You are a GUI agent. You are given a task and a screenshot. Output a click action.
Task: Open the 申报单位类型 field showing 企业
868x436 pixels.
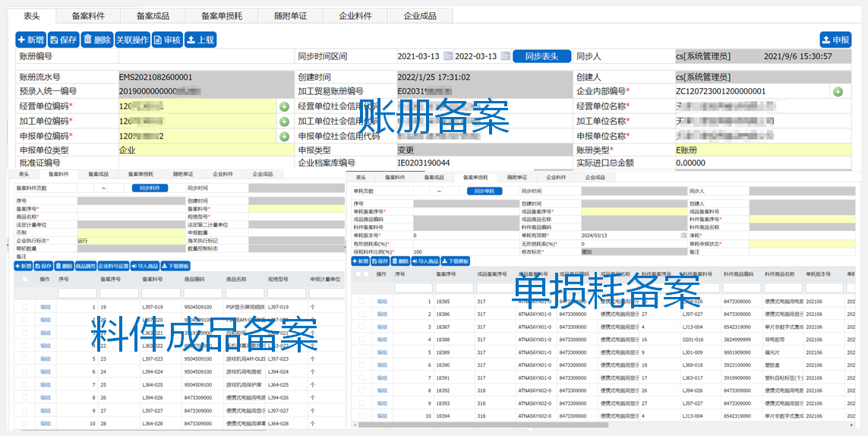(205, 150)
